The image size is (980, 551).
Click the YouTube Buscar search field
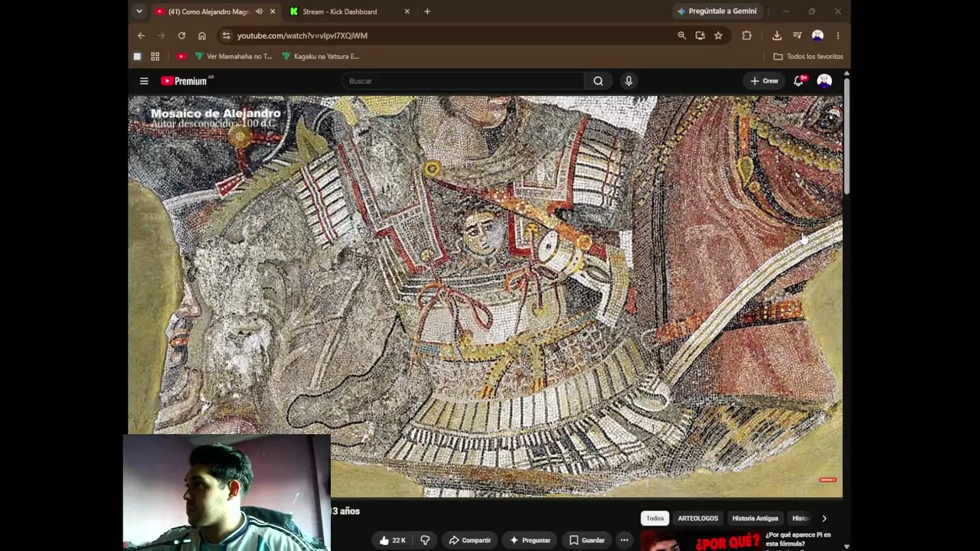tap(463, 80)
